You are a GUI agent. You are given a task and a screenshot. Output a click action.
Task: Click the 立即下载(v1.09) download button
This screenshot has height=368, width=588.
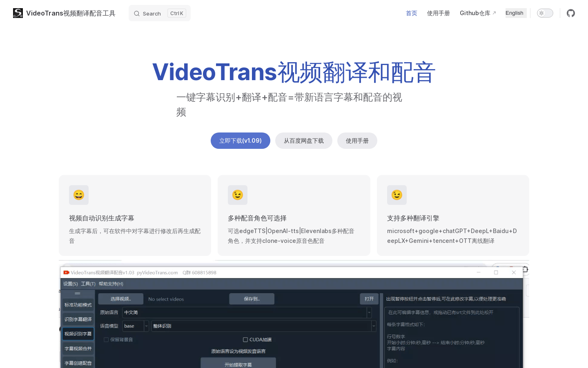pos(240,141)
